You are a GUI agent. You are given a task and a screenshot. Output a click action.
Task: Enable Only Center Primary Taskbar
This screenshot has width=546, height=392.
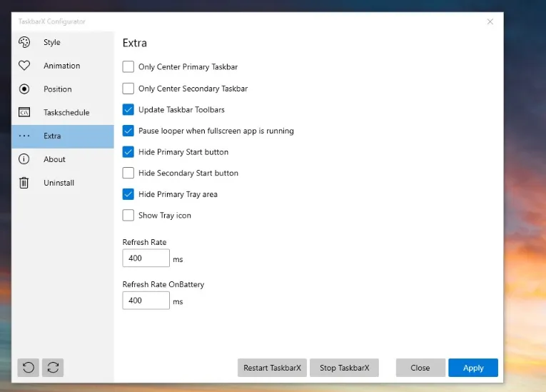128,67
